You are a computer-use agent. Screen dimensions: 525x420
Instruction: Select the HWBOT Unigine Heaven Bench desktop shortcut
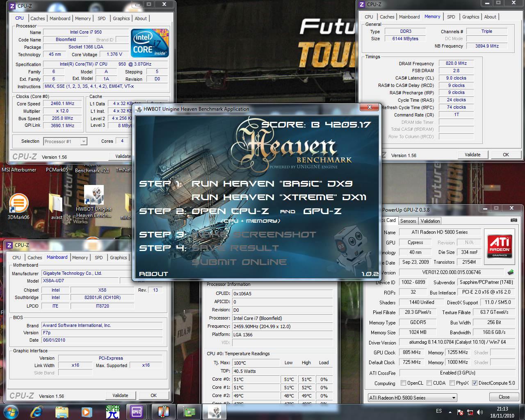[94, 201]
